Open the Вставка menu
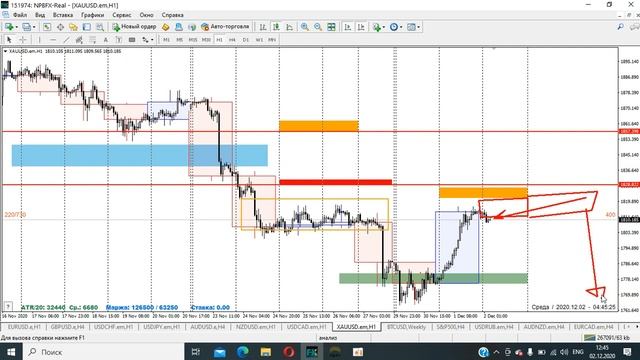 coord(63,15)
